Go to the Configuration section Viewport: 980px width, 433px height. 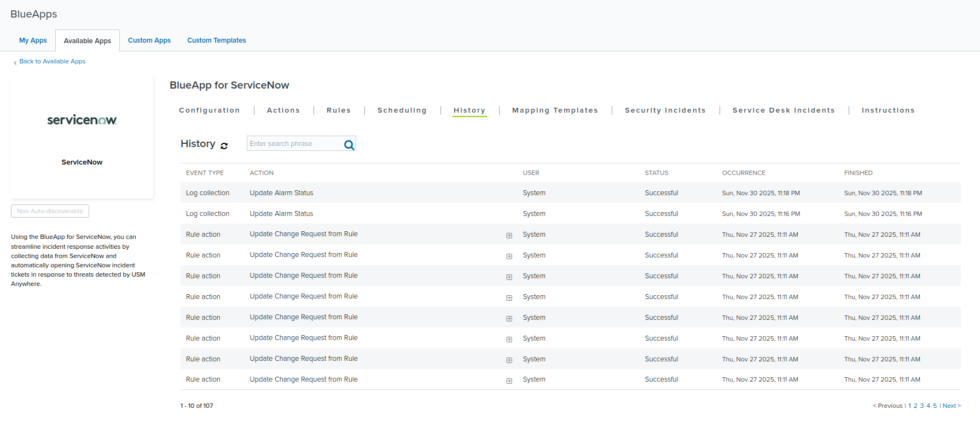[210, 110]
